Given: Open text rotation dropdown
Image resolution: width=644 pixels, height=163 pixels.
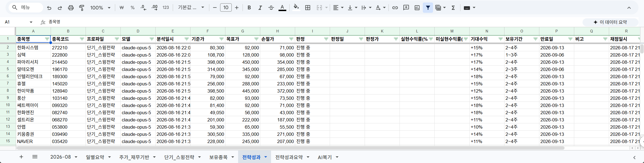Looking at the screenshot, I should click(381, 8).
